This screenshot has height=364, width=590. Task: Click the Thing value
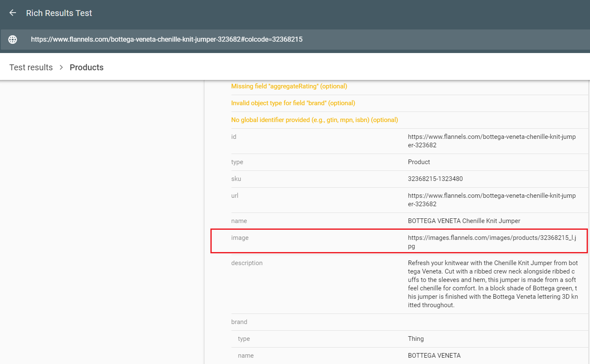pos(416,339)
